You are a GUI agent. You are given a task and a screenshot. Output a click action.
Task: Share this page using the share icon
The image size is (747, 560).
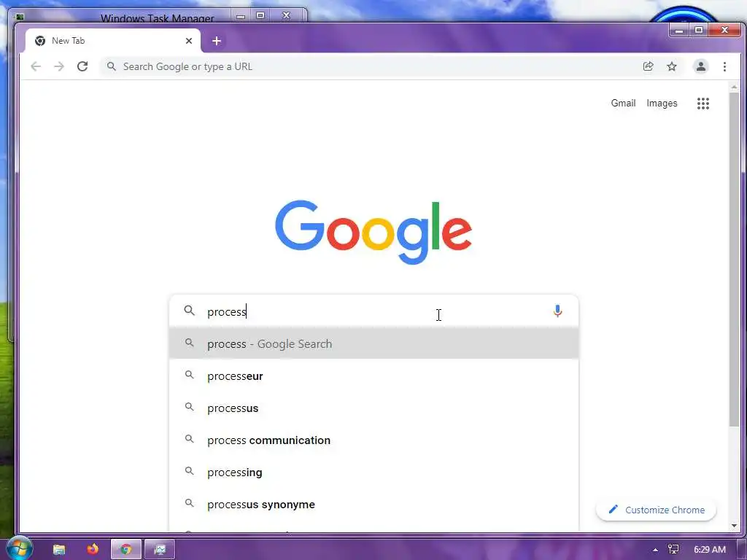648,66
